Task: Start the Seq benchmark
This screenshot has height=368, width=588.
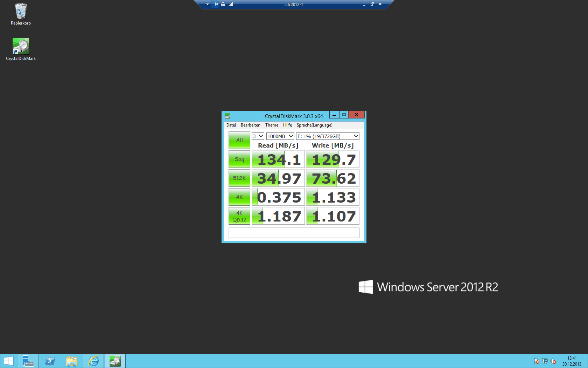Action: pyautogui.click(x=239, y=159)
